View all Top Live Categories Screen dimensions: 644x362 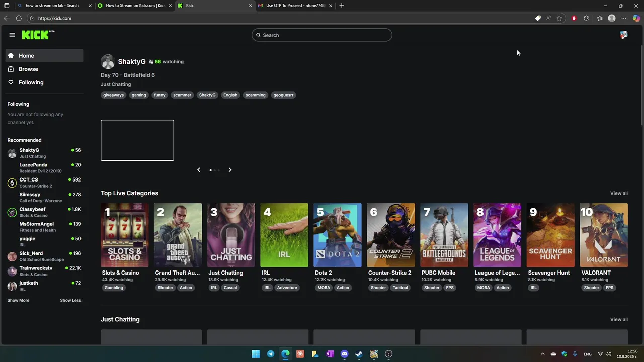pyautogui.click(x=619, y=193)
